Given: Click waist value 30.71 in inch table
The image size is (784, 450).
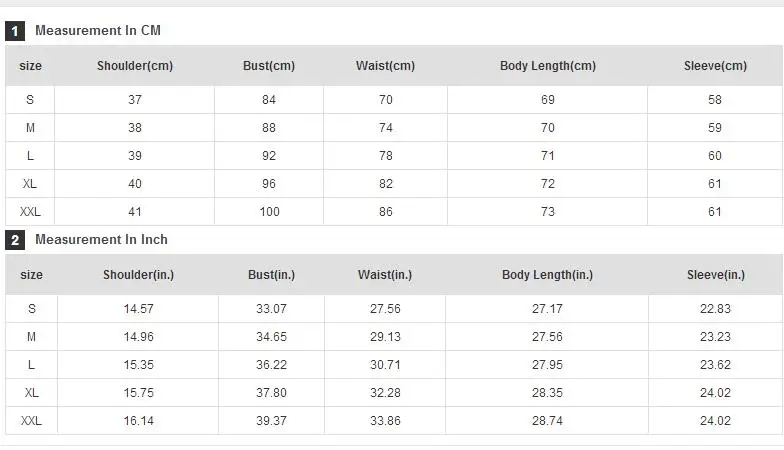Looking at the screenshot, I should 386,364.
